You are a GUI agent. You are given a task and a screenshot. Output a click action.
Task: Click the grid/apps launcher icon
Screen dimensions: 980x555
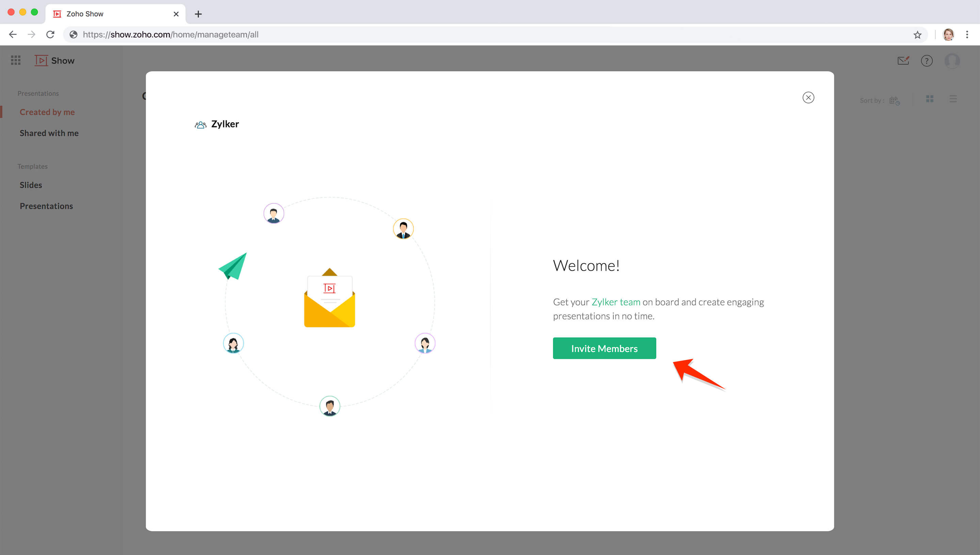coord(16,61)
